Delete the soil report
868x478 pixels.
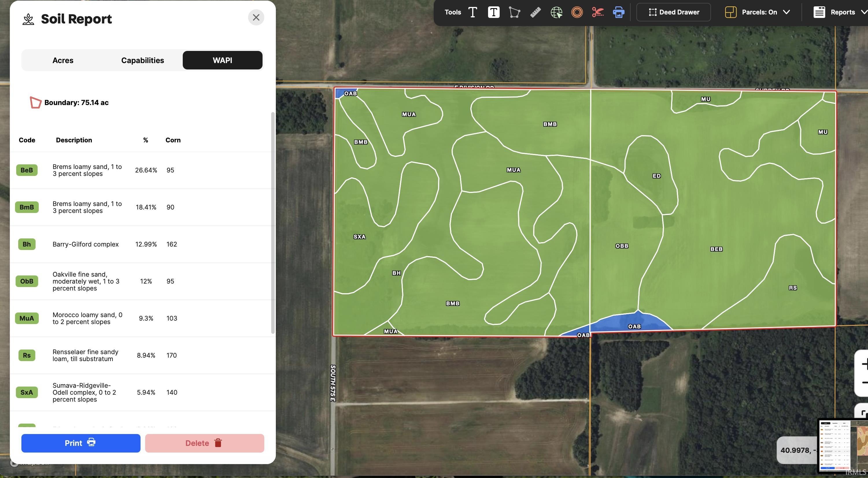[204, 443]
